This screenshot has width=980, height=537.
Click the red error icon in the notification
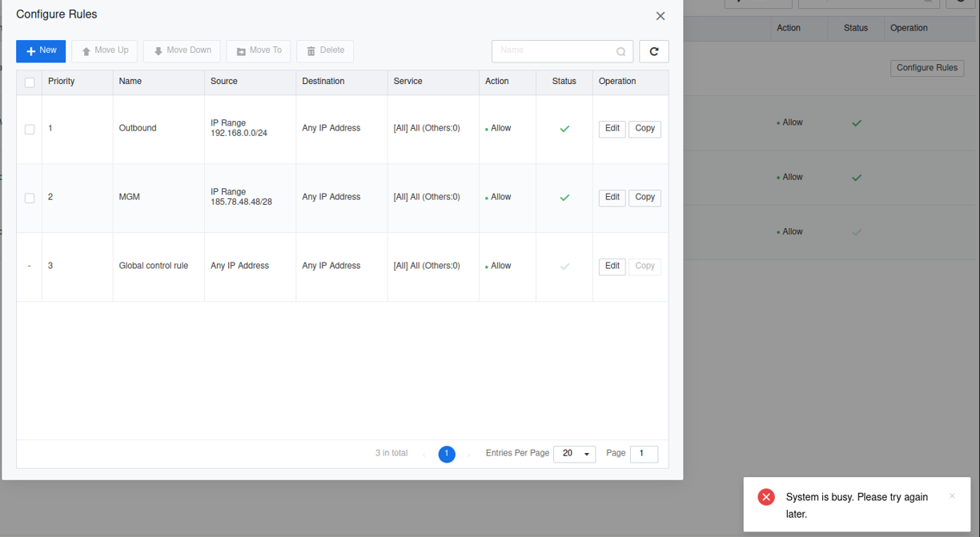[x=766, y=497]
